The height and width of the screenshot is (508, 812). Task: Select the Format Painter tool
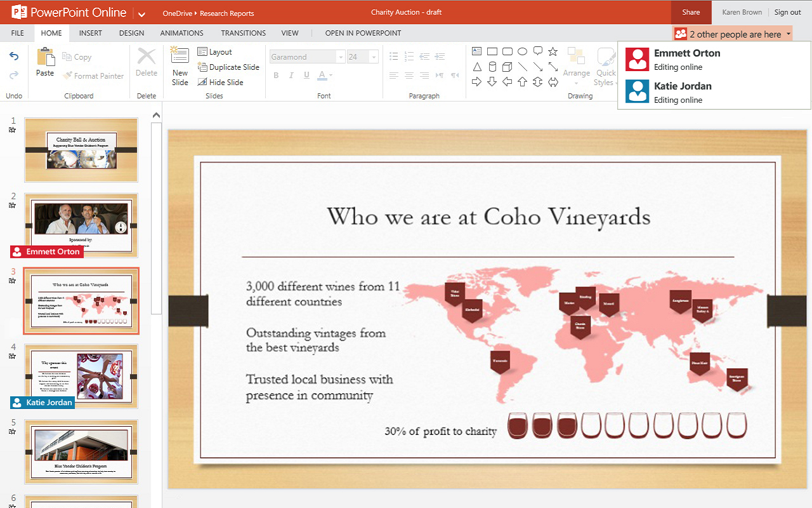(x=93, y=76)
